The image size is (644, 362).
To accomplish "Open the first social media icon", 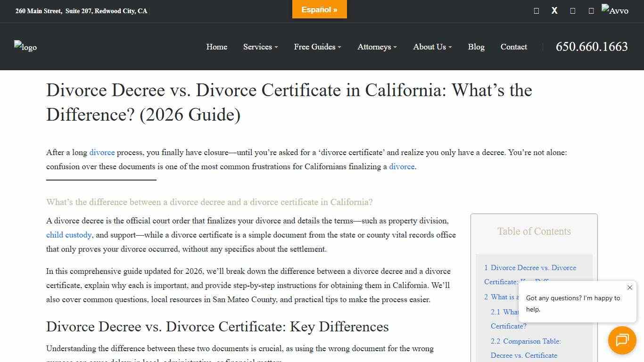I will (536, 10).
